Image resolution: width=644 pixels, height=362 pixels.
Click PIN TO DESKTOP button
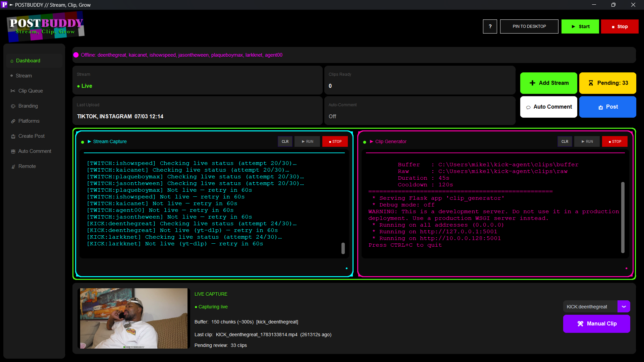click(x=529, y=26)
